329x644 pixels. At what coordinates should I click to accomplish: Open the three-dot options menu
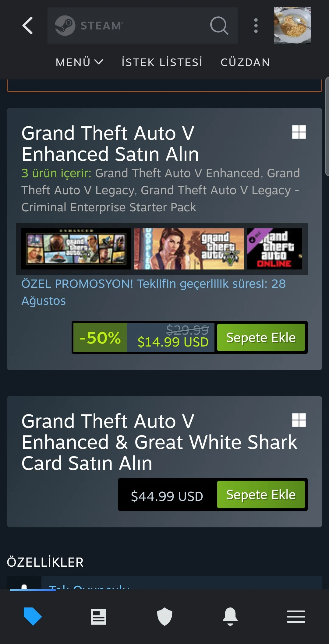[256, 26]
